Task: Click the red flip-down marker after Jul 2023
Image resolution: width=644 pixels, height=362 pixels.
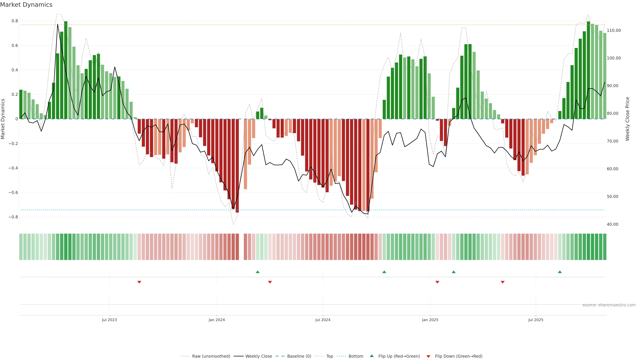Action: [x=139, y=282]
